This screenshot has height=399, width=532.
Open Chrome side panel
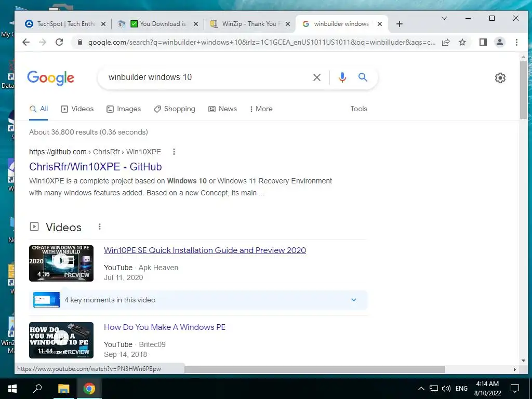point(483,42)
